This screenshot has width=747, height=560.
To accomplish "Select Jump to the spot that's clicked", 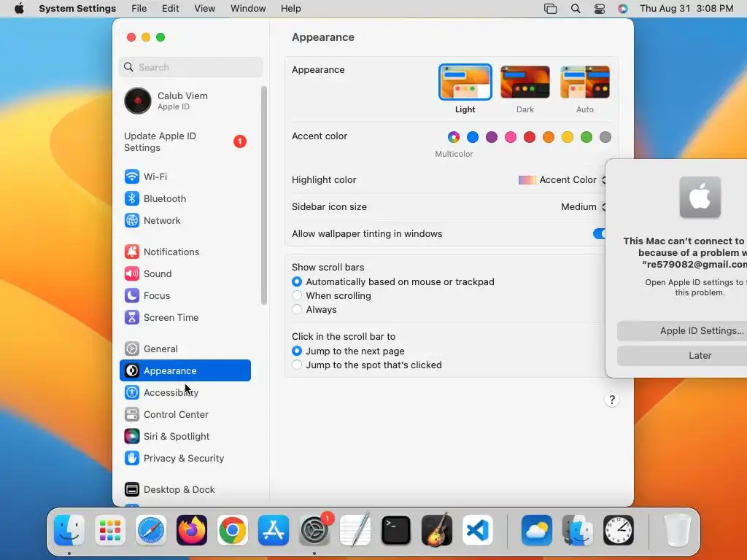I will 297,365.
